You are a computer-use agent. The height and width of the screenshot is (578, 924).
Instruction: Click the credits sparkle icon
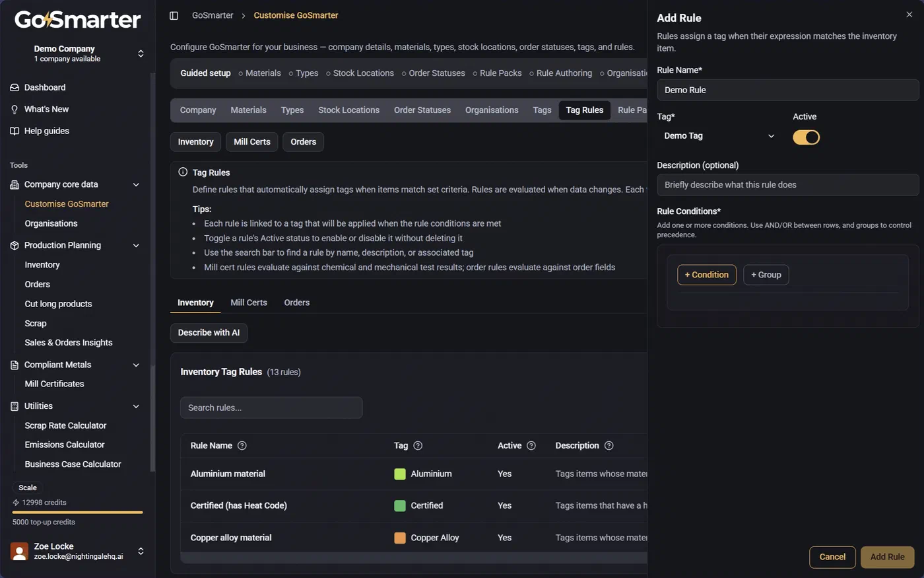[x=16, y=503]
